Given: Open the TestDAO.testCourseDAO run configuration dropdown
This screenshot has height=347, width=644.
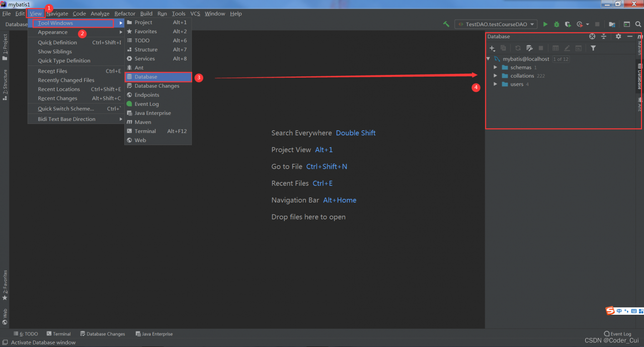Looking at the screenshot, I should click(x=496, y=24).
